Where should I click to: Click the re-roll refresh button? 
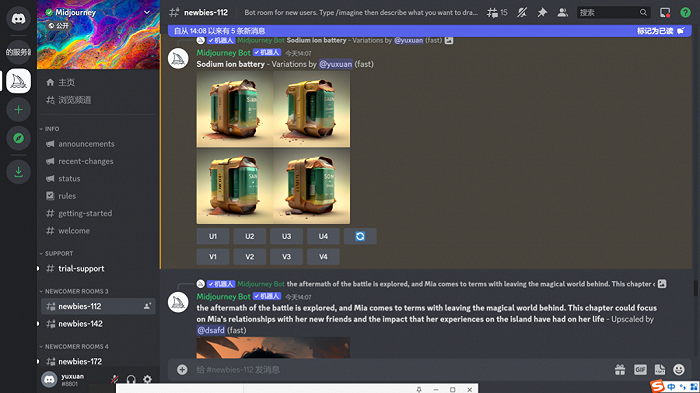pyautogui.click(x=360, y=236)
